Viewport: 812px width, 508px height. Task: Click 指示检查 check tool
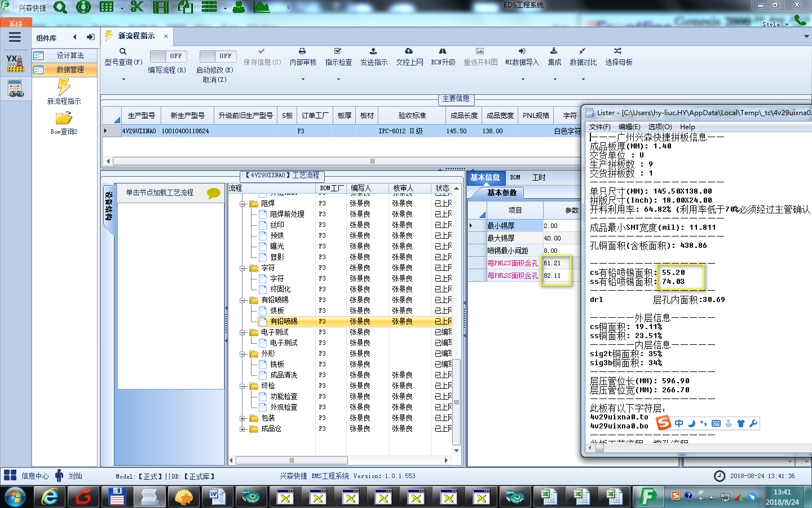(338, 57)
